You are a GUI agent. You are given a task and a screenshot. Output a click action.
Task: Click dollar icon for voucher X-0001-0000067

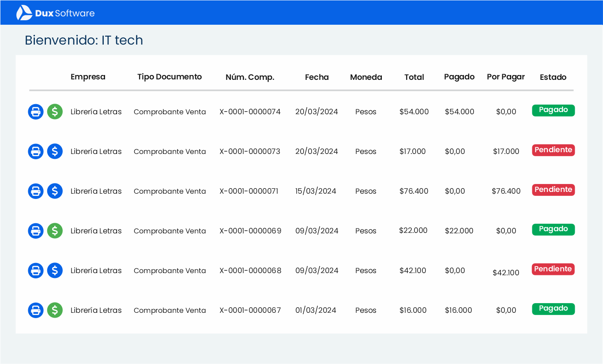(55, 310)
